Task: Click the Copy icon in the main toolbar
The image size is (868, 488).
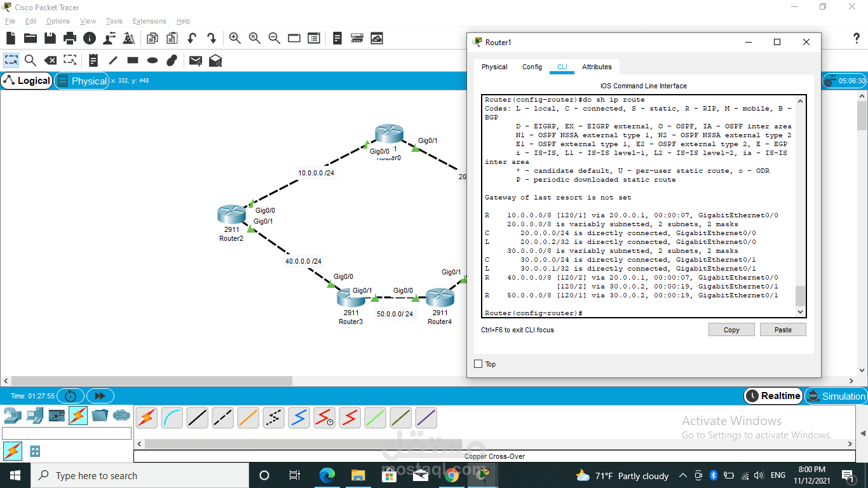Action: coord(152,38)
